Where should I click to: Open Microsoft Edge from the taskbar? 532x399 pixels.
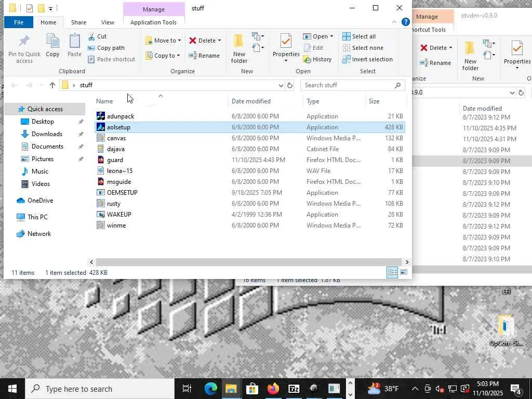211,389
